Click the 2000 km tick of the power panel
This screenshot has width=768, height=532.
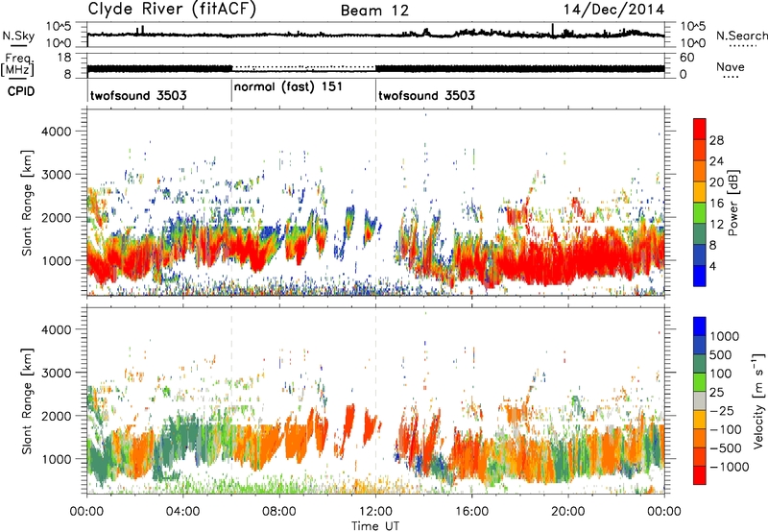click(56, 217)
